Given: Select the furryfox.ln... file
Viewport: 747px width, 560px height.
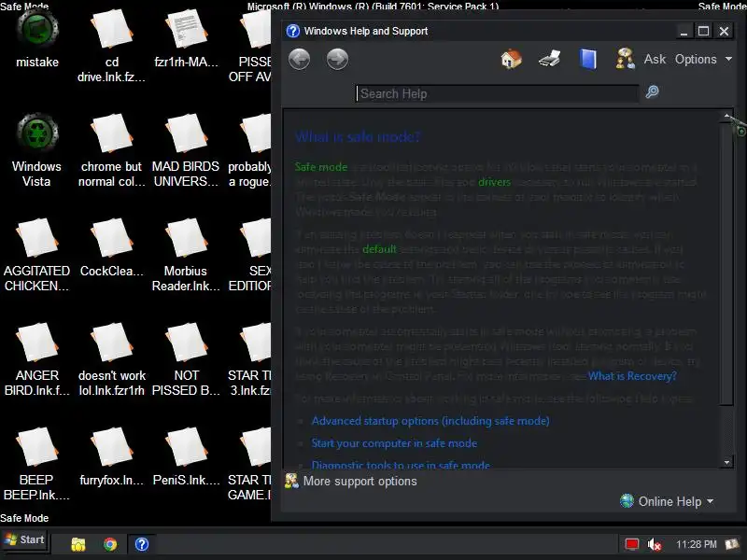Looking at the screenshot, I should click(x=111, y=456).
